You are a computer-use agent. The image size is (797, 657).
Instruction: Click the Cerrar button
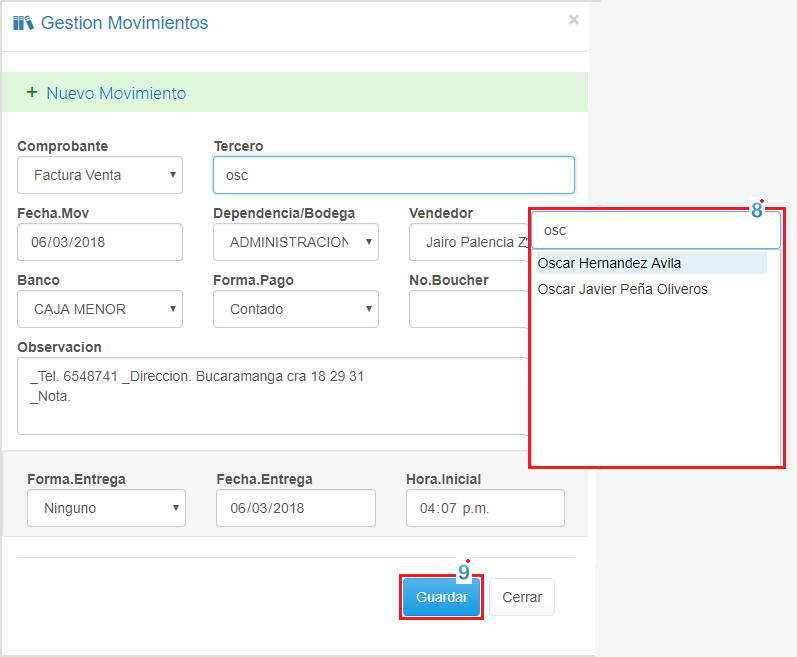522,597
